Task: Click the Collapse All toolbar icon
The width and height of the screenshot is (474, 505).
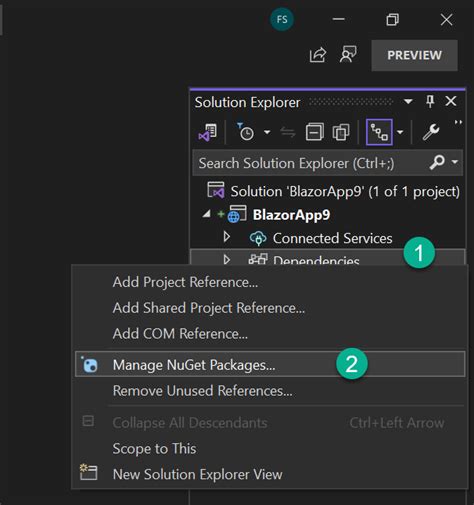Action: click(x=314, y=132)
